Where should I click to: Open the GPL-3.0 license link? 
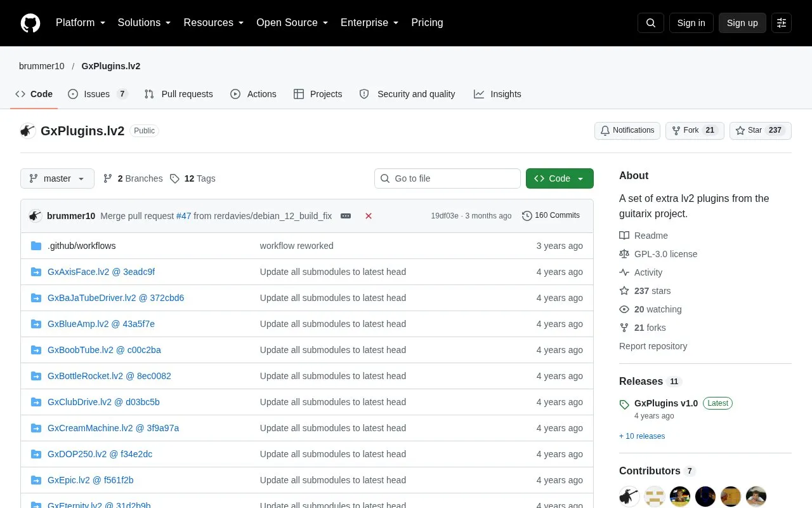click(658, 254)
